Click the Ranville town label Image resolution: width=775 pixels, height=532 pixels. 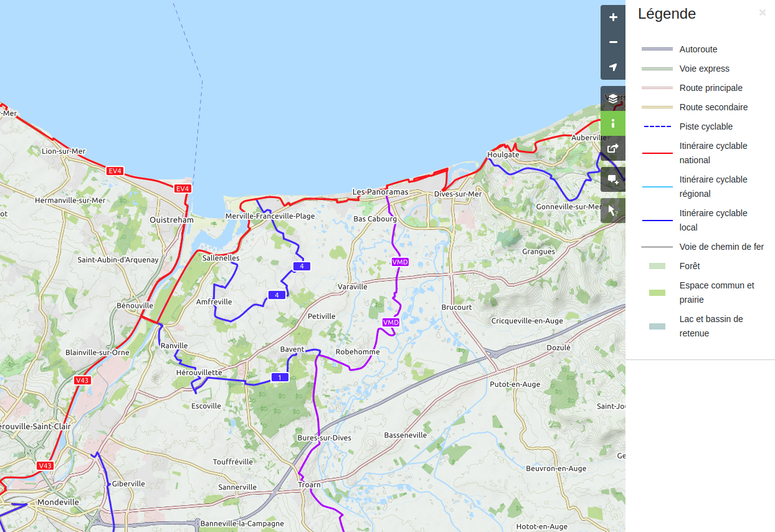(174, 345)
